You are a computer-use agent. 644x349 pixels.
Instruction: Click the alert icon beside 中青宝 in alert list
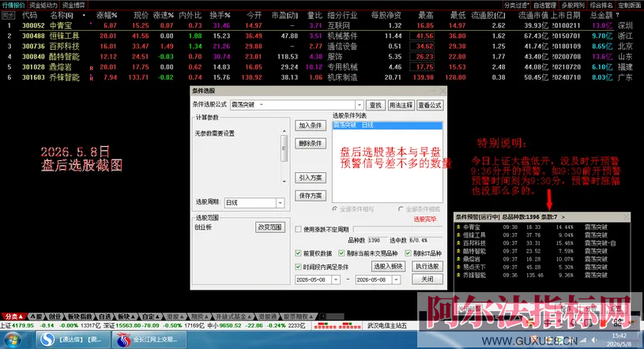pyautogui.click(x=458, y=227)
